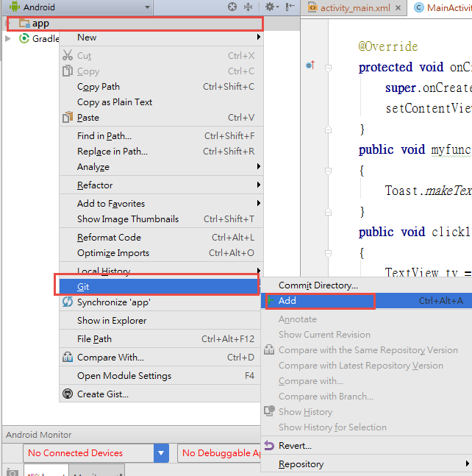
Task: Click the hide project panel icon
Action: 290,7
